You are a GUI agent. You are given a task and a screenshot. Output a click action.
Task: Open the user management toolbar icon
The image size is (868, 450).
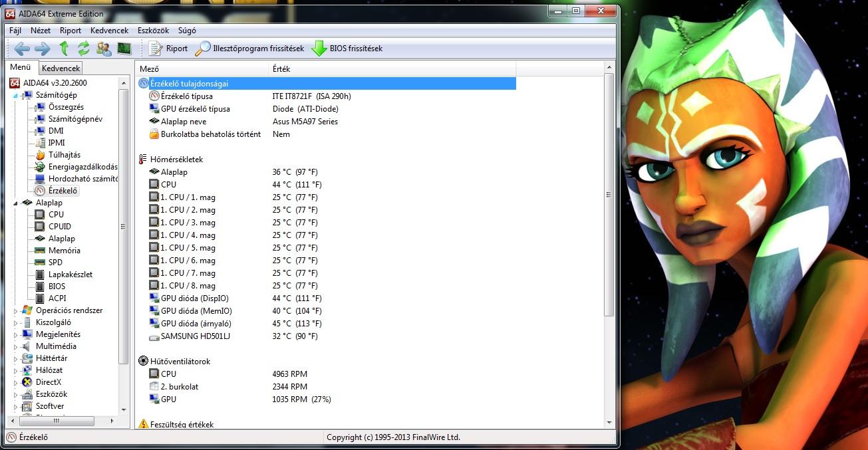[104, 49]
